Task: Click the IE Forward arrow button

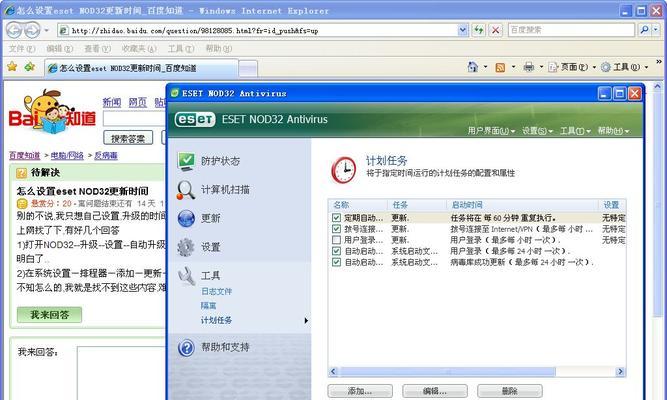Action: point(32,30)
